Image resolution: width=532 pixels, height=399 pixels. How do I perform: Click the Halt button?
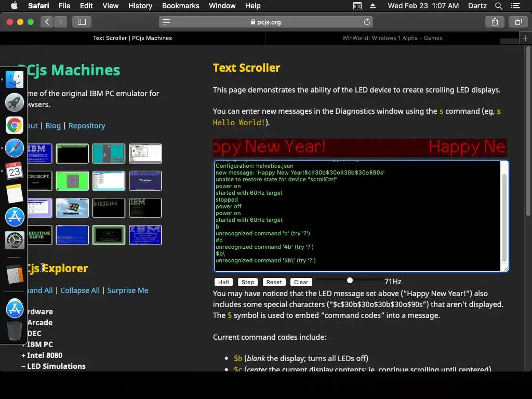[223, 282]
